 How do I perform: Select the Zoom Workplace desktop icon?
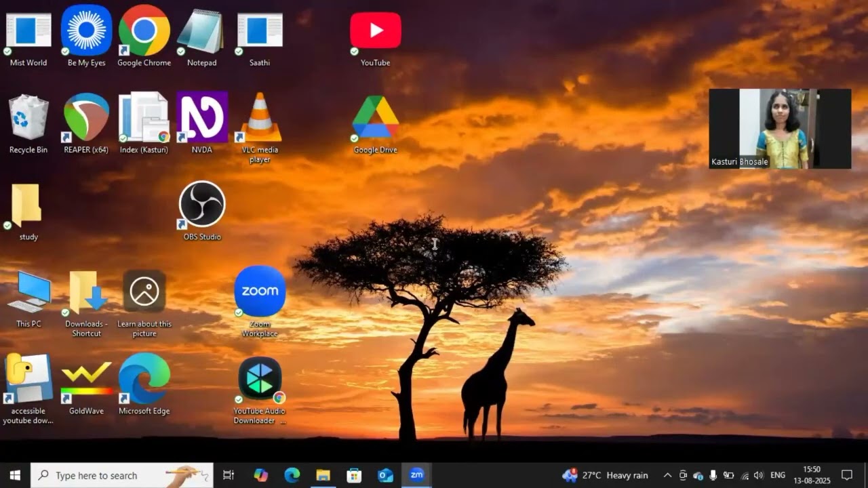(x=260, y=302)
